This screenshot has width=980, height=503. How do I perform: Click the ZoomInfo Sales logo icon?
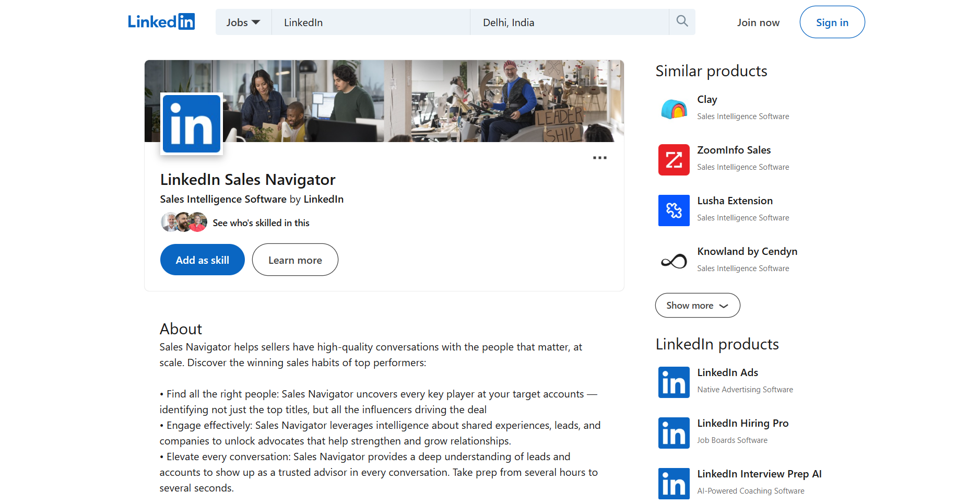[x=674, y=160]
